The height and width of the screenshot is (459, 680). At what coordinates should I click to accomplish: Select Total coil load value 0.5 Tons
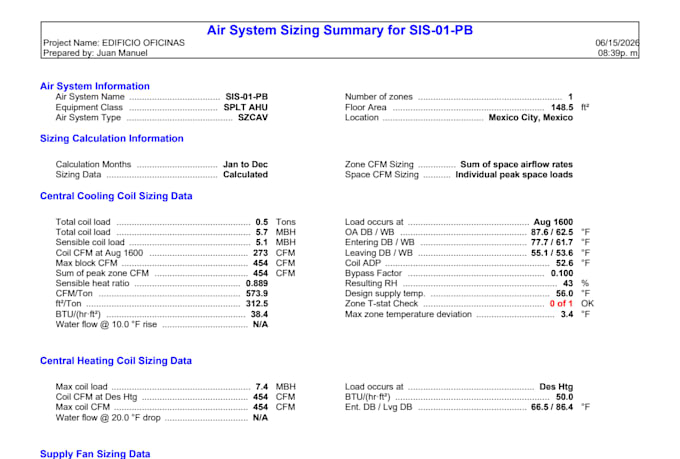(275, 222)
